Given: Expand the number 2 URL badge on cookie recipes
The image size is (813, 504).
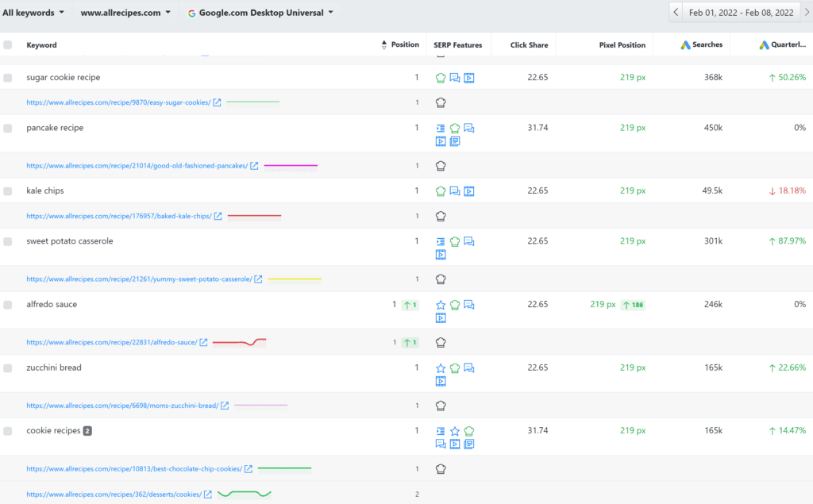Looking at the screenshot, I should [87, 431].
